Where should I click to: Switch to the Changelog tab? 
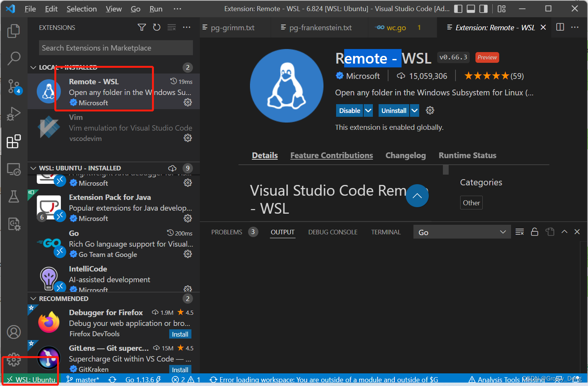pyautogui.click(x=405, y=155)
